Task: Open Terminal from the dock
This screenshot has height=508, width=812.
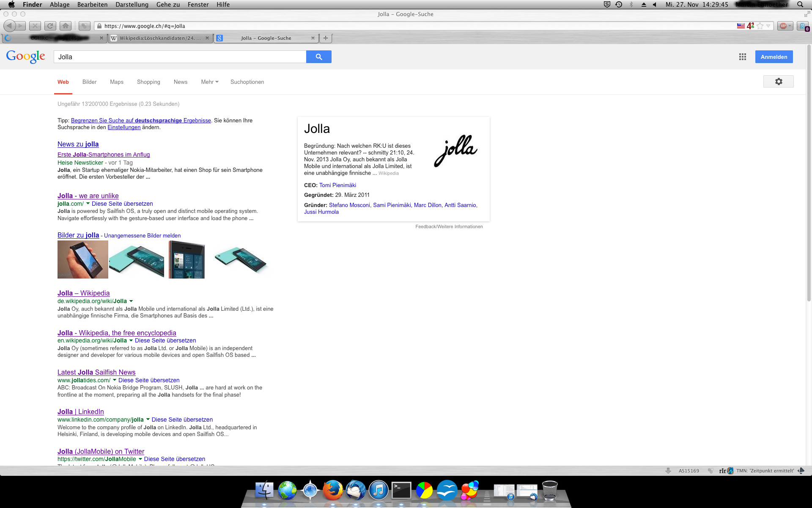Action: click(401, 490)
